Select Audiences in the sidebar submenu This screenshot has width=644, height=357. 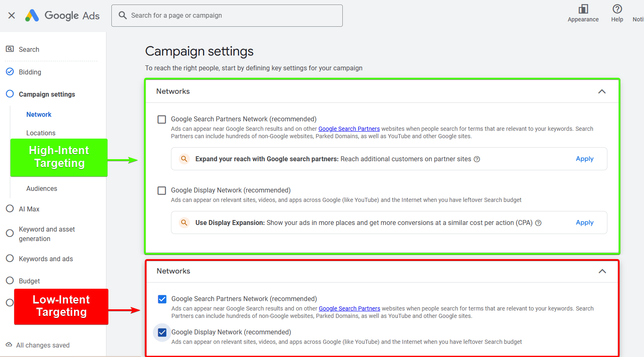(42, 188)
